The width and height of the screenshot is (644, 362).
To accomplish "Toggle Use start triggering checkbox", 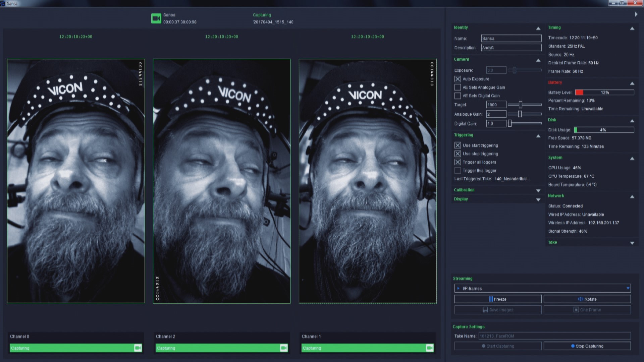I will tap(458, 145).
